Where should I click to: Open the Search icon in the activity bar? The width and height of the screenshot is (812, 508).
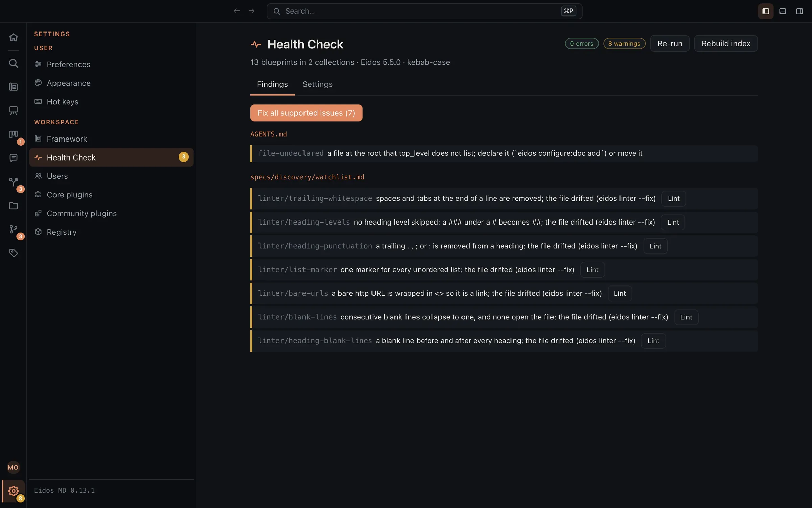13,63
